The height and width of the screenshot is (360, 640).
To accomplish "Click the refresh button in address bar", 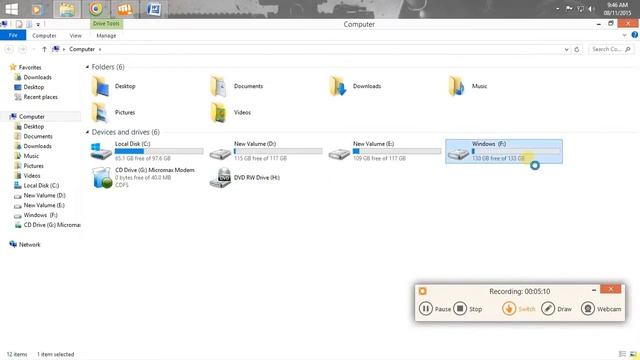I will (x=577, y=49).
